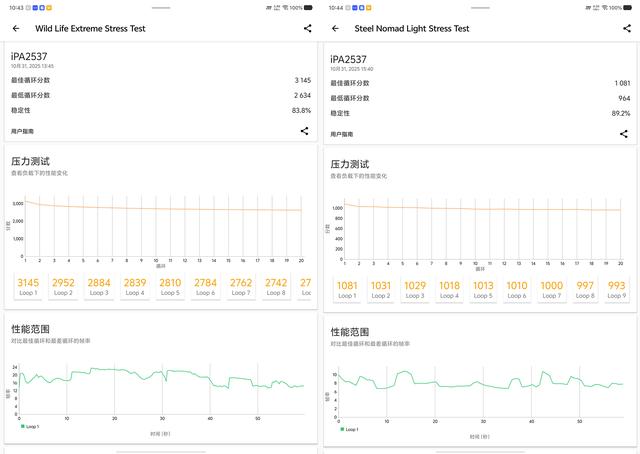Go back from Wild Life Extreme Stress Test
640x454 pixels.
click(x=15, y=28)
